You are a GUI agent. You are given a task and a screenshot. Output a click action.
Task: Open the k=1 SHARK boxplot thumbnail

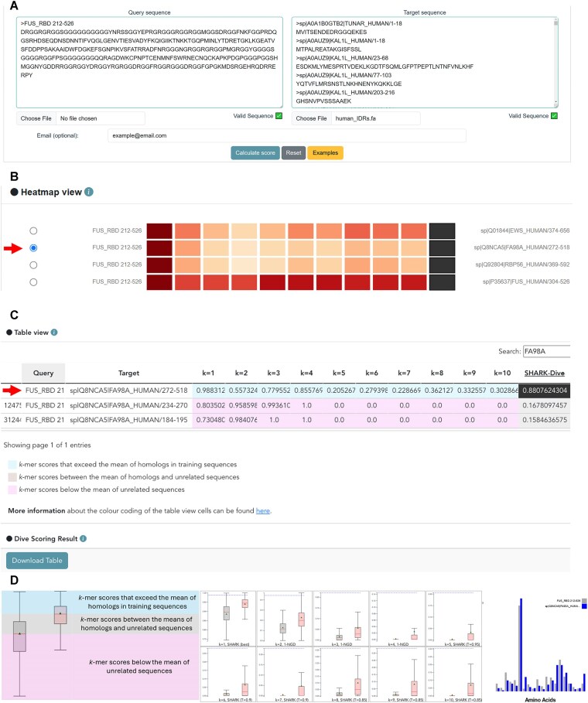point(227,619)
